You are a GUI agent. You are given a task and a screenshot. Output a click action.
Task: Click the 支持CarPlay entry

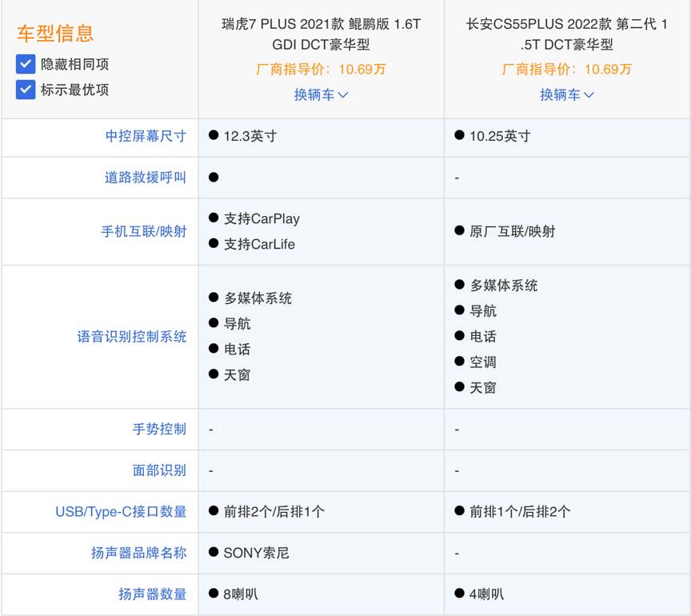tap(262, 219)
